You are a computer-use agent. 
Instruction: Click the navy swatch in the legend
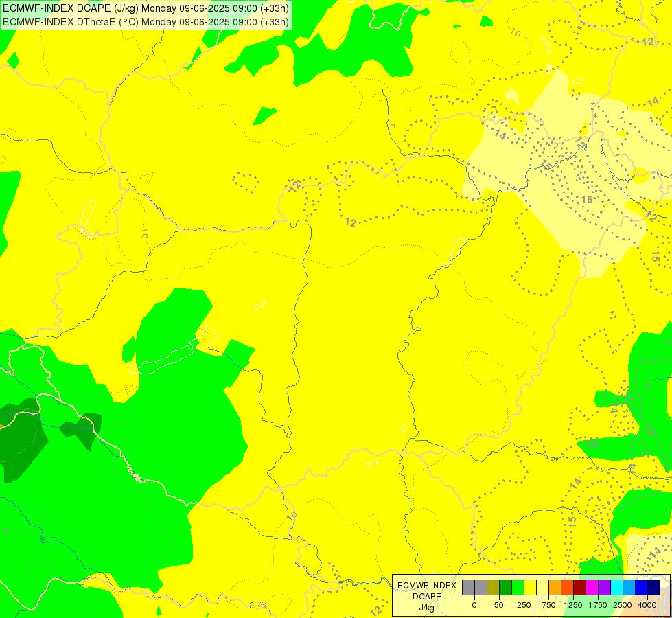pyautogui.click(x=653, y=587)
